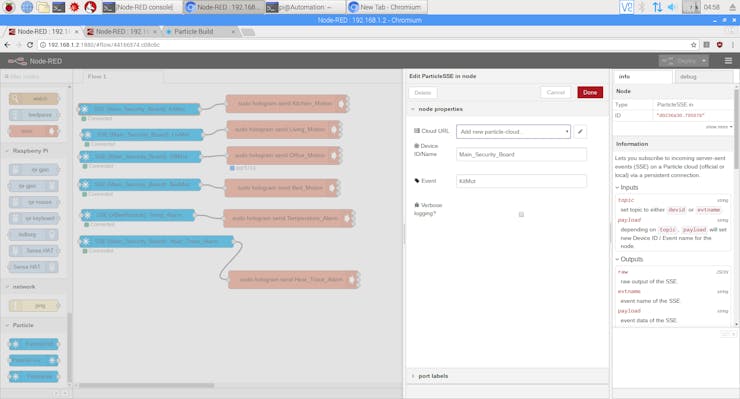Image resolution: width=740 pixels, height=399 pixels.
Task: Switch to the debug sidebar tab
Action: 688,76
